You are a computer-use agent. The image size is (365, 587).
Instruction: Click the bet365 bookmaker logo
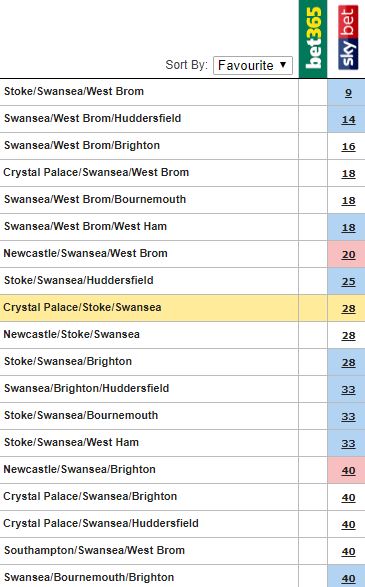point(313,39)
